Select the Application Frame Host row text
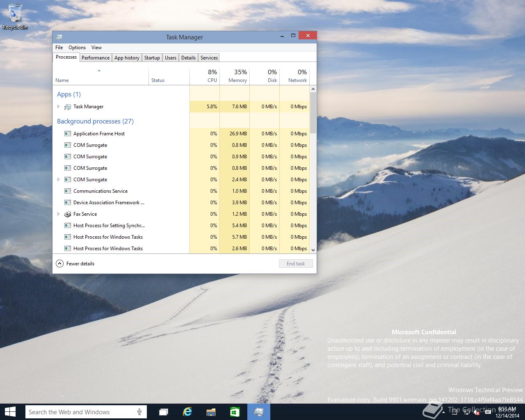This screenshot has width=525, height=420. tap(99, 134)
